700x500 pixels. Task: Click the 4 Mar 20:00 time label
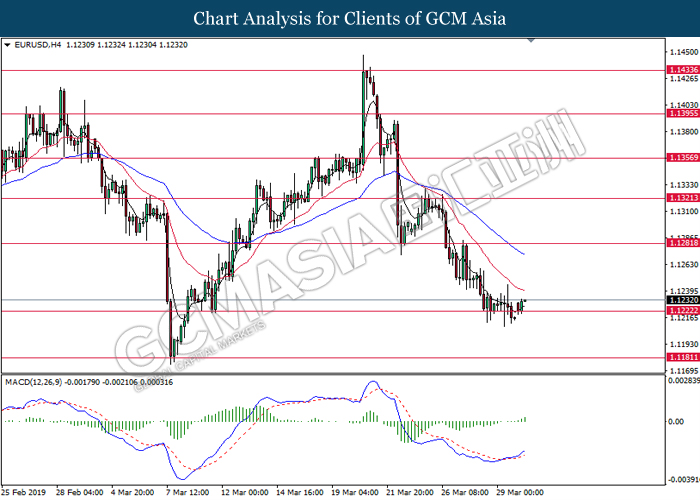[x=133, y=492]
